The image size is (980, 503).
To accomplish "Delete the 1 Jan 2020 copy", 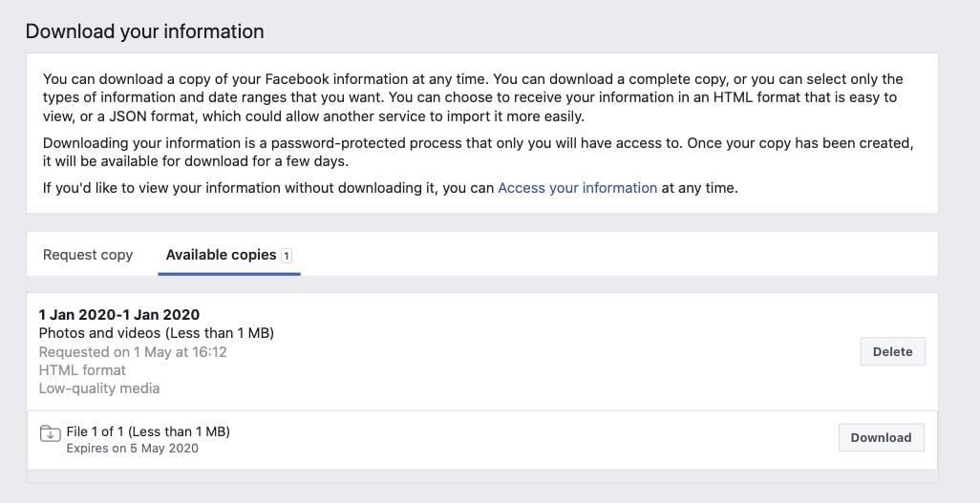I will coord(892,351).
